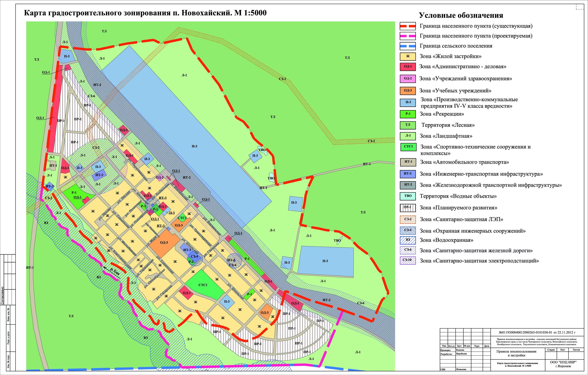This screenshot has height=375, width=588.
Task: Click the blue hatched СЗ-4 legend swatch
Action: [407, 230]
